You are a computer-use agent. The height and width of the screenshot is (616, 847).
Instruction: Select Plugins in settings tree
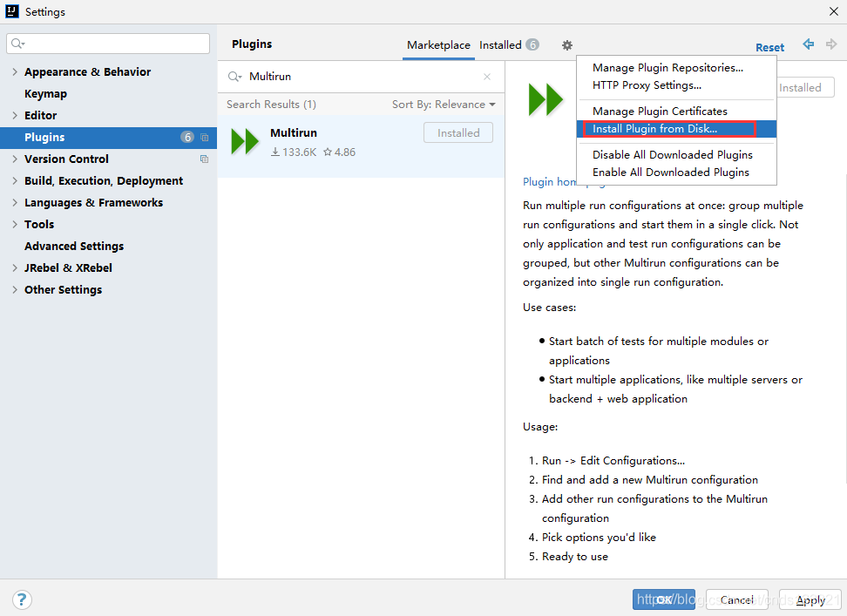coord(108,137)
